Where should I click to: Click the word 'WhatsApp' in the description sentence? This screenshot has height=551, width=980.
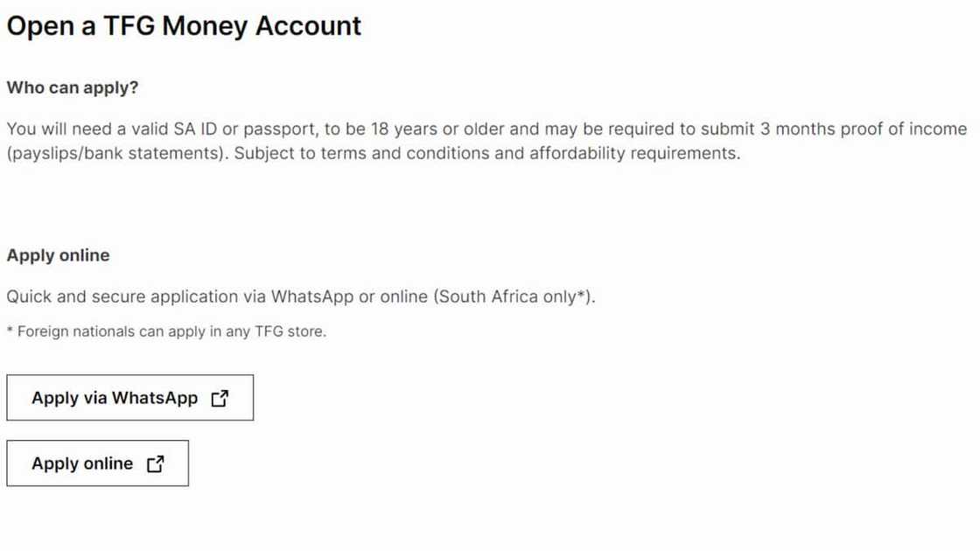(311, 296)
